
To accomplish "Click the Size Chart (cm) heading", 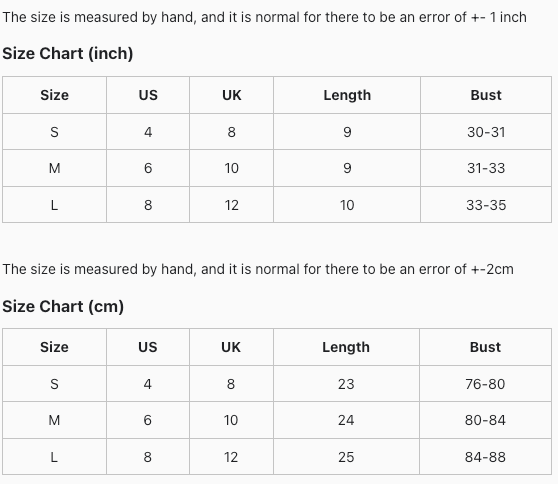I will point(63,306).
